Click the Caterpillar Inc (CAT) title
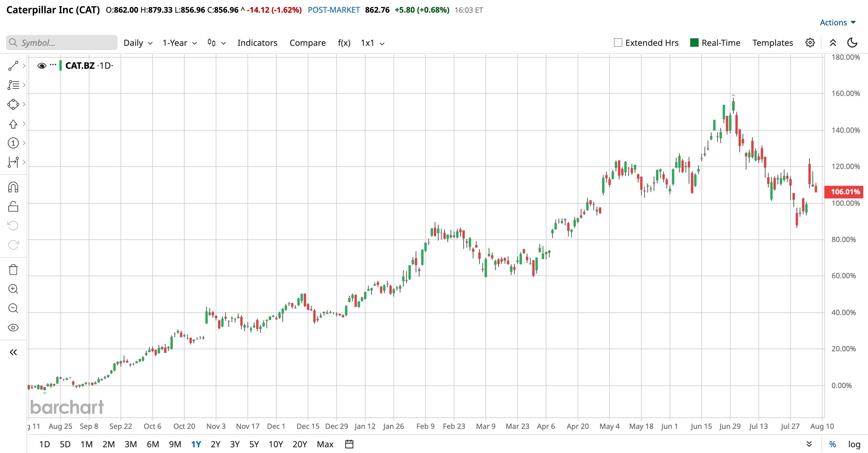This screenshot has width=868, height=453. (53, 10)
